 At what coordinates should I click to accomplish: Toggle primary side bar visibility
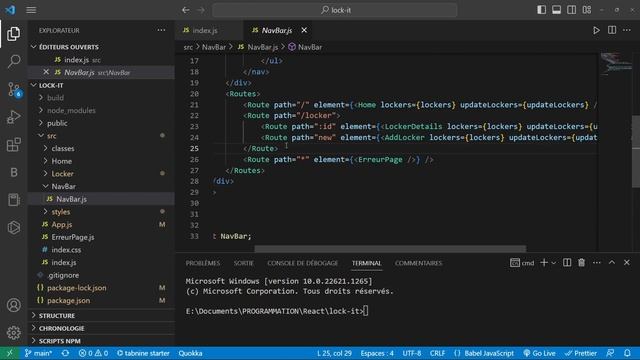pos(541,10)
